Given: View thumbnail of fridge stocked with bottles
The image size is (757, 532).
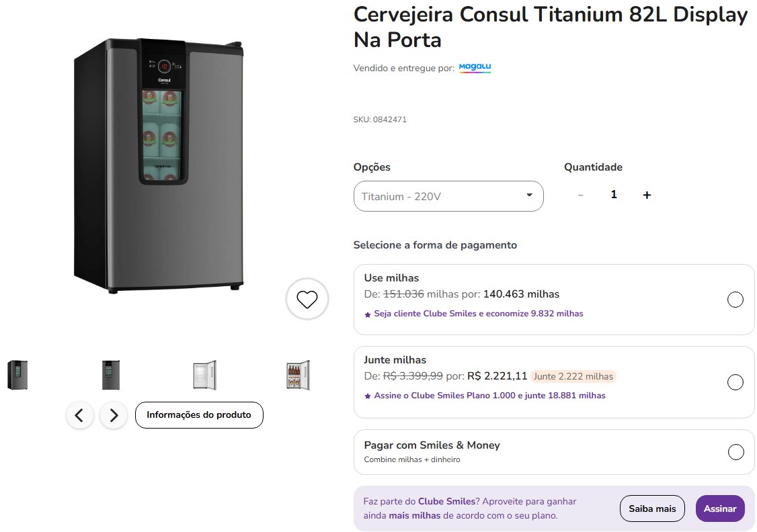Looking at the screenshot, I should (x=298, y=375).
